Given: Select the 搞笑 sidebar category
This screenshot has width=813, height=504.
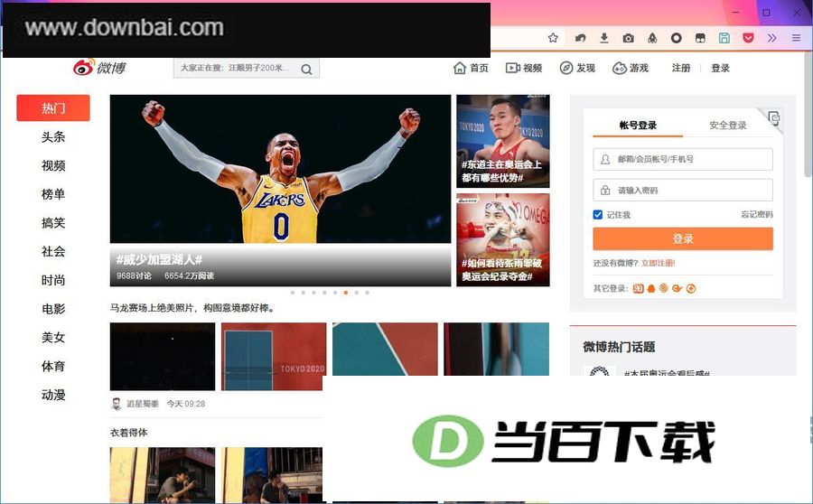Looking at the screenshot, I should tap(53, 223).
